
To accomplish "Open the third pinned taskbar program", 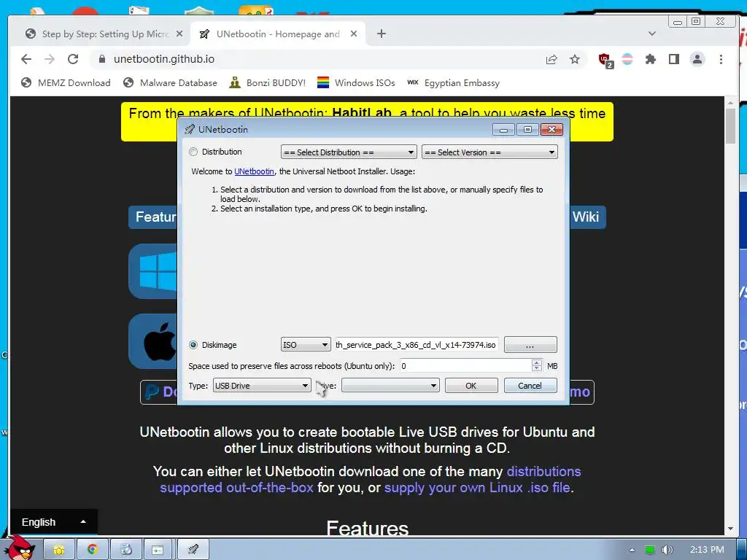I will (125, 550).
